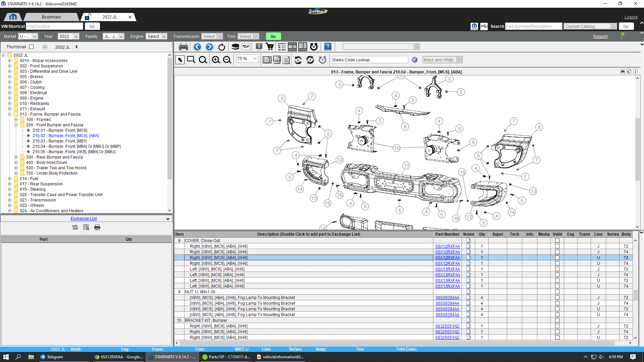The width and height of the screenshot is (644, 362).
Task: Open Windows taskbar search icon
Action: pyautogui.click(x=18, y=357)
